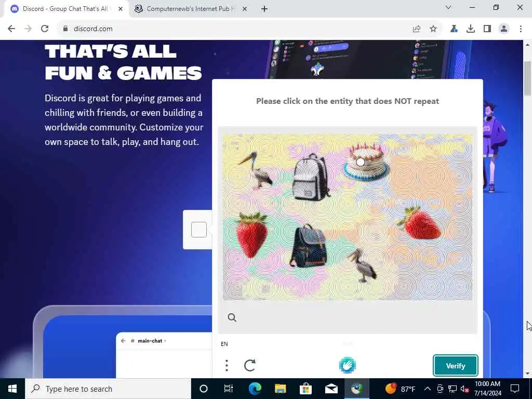
Task: Open the Chrome Labs flask icon
Action: click(x=454, y=29)
